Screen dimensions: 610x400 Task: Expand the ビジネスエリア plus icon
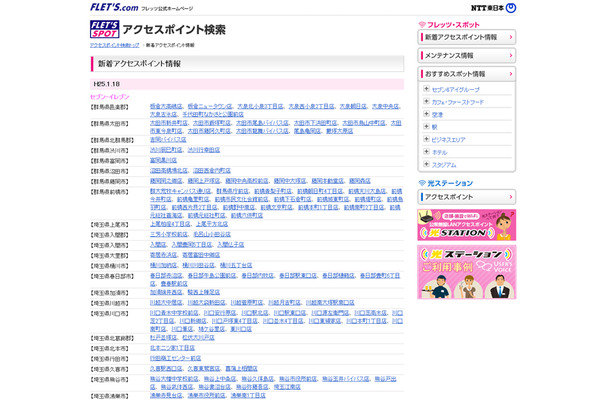click(x=426, y=139)
